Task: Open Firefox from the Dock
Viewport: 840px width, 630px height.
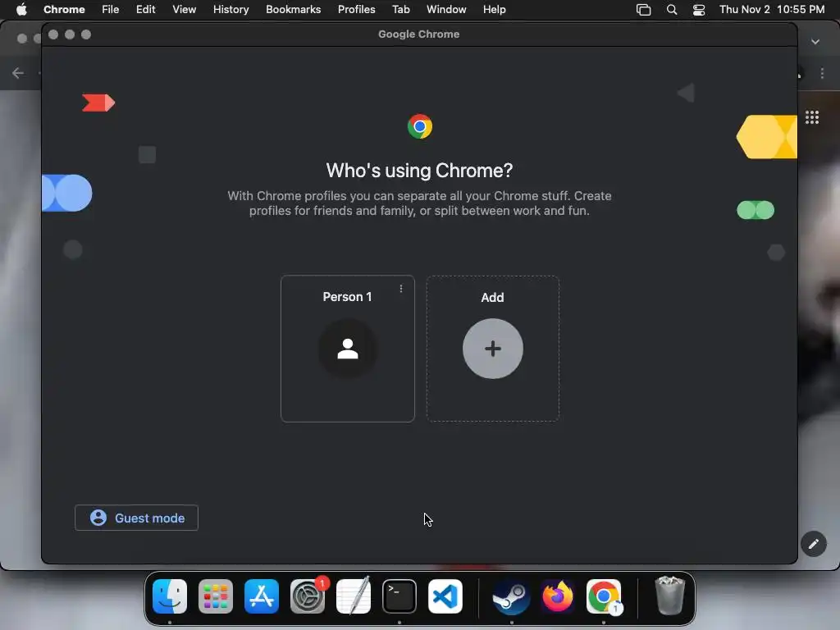Action: (558, 596)
